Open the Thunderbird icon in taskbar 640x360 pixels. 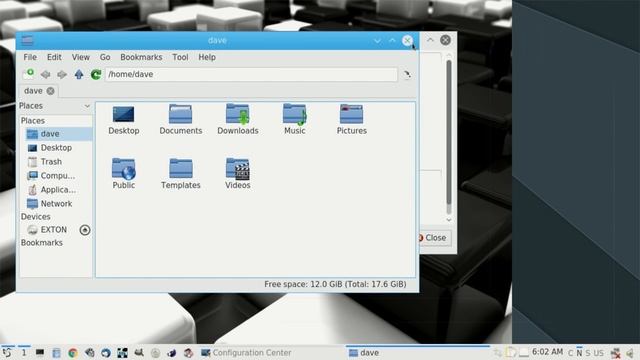pos(106,353)
